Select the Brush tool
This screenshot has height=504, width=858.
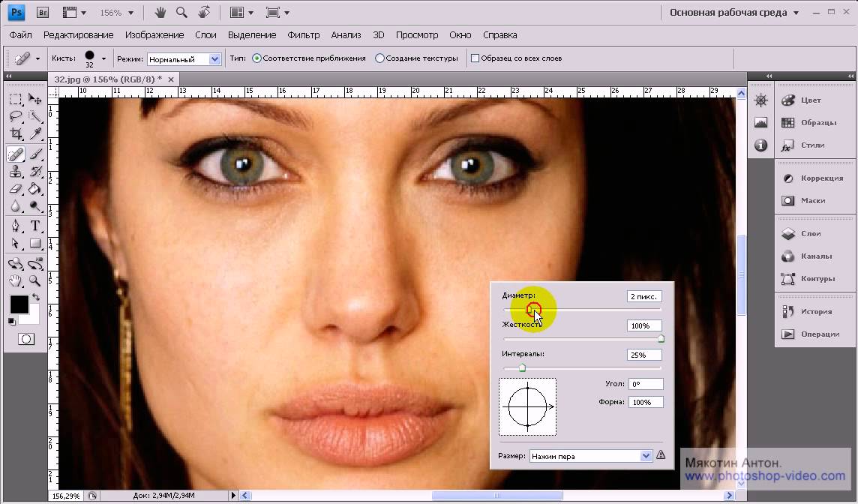click(35, 154)
